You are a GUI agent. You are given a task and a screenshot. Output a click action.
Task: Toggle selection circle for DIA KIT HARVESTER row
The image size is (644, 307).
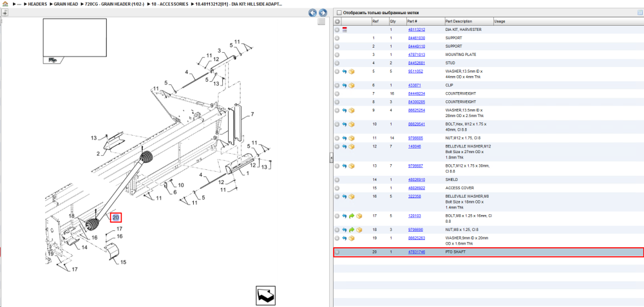coord(337,30)
